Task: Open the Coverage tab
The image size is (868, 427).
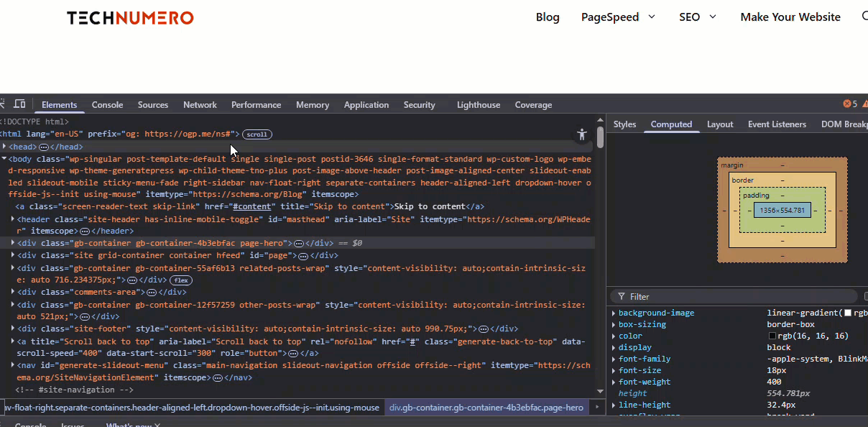Action: click(x=534, y=105)
